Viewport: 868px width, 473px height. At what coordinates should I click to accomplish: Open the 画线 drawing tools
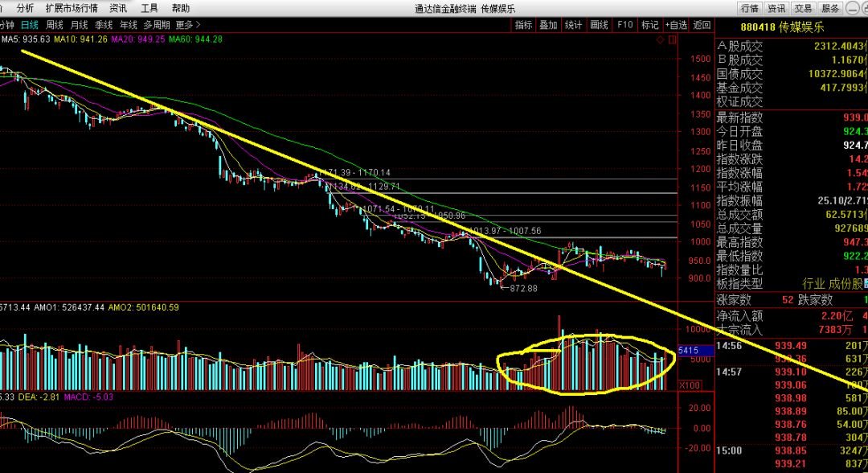(599, 25)
